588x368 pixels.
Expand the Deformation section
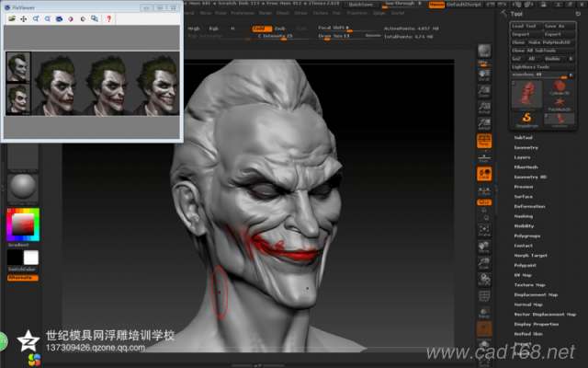(x=529, y=206)
